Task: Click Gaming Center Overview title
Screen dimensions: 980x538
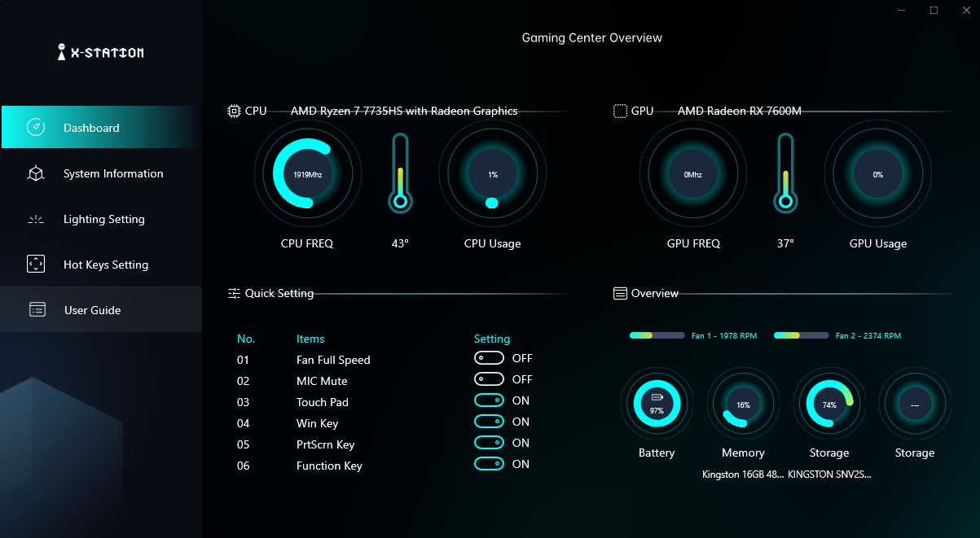Action: click(x=592, y=37)
